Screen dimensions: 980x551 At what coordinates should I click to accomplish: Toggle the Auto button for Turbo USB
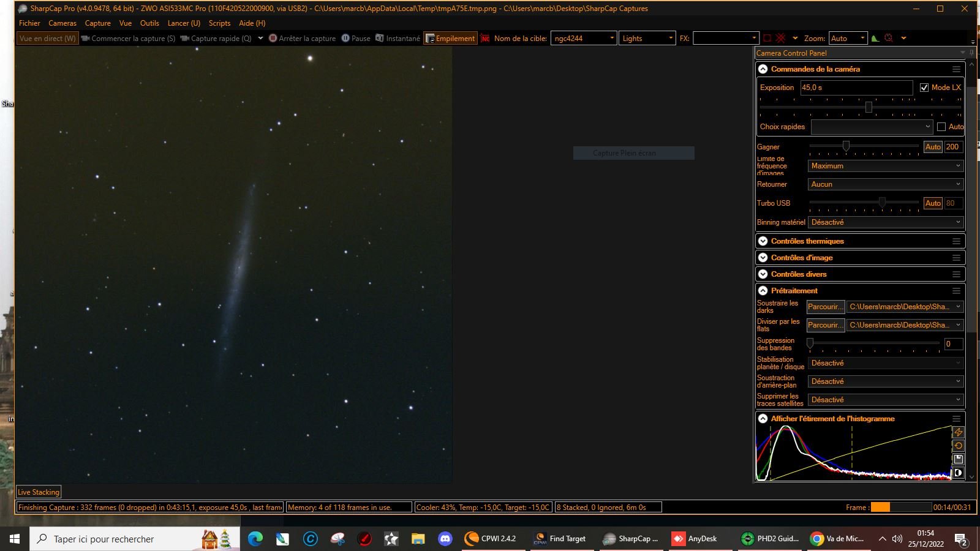[x=933, y=203]
